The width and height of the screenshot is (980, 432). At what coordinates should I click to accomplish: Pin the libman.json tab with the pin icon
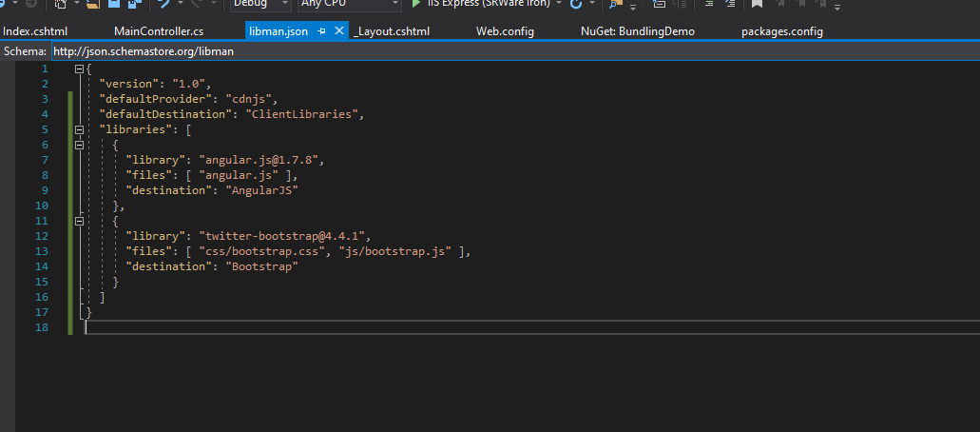click(x=322, y=30)
